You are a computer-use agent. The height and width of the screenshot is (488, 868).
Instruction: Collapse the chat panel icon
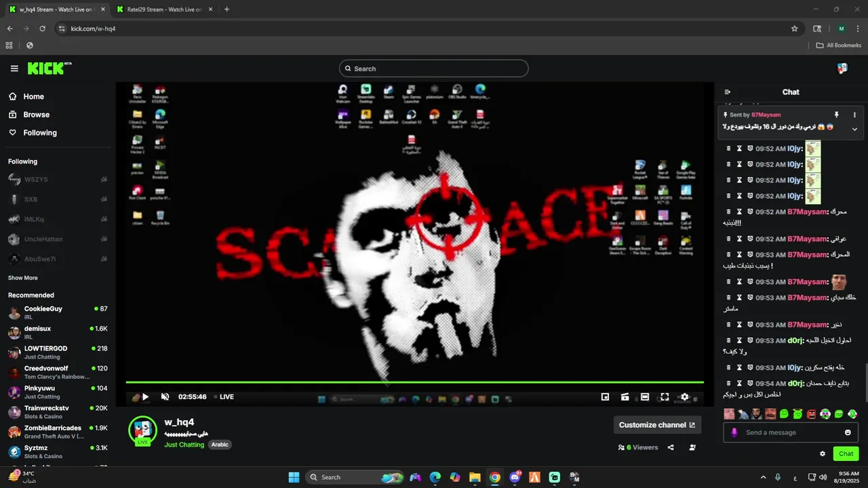(x=728, y=92)
